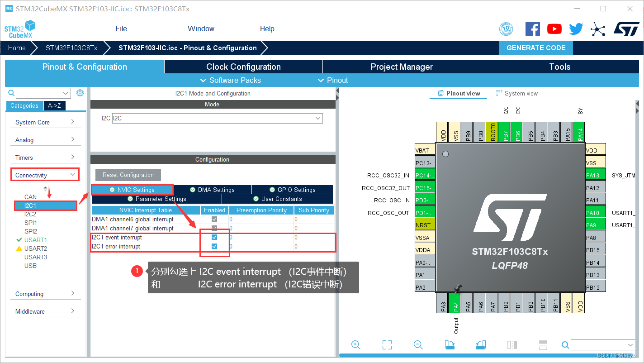Screen dimensions: 644x363
Task: Click the Twitter bird icon
Action: [x=576, y=29]
